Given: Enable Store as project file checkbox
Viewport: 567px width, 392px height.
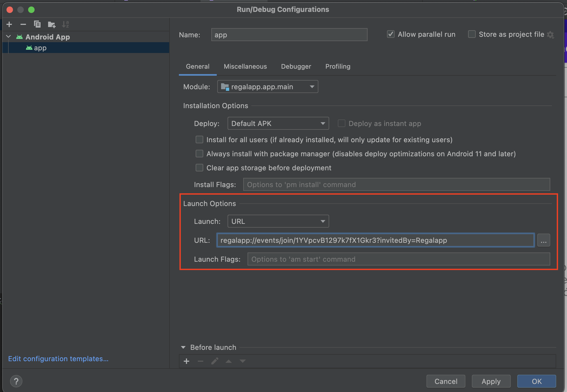Looking at the screenshot, I should [x=472, y=34].
